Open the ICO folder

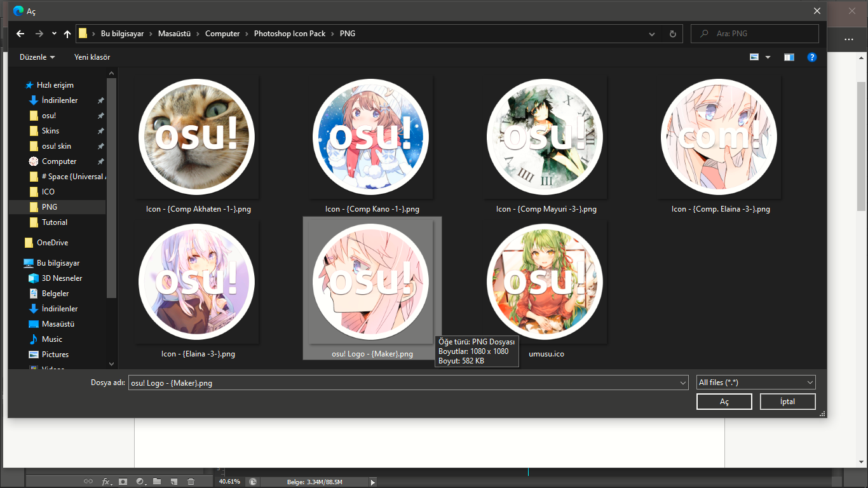coord(48,192)
